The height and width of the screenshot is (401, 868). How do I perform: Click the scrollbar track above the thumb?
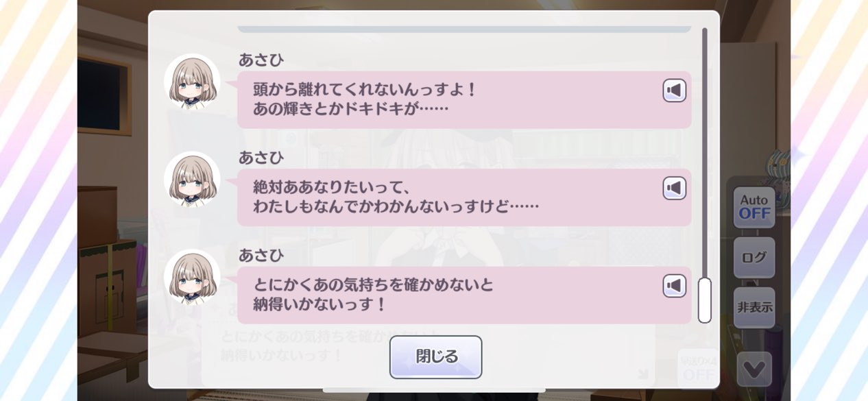coord(705,152)
